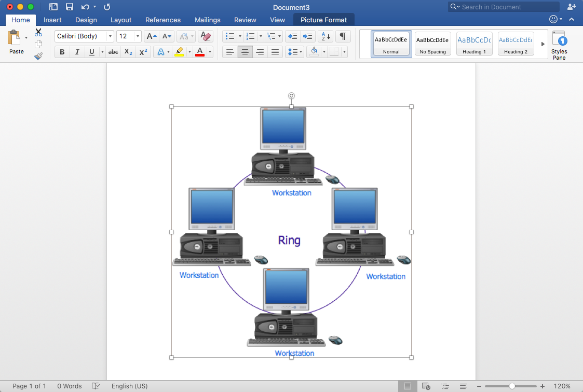
Task: Toggle center text alignment
Action: [245, 52]
